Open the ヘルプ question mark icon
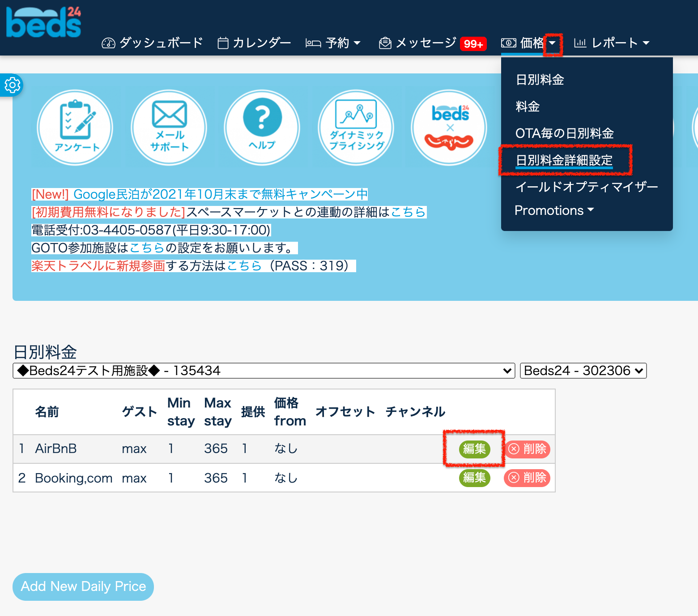698x616 pixels. (x=262, y=128)
